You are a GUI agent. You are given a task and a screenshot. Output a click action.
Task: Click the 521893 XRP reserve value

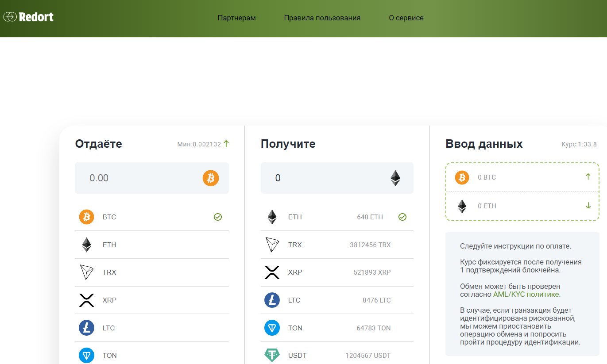pyautogui.click(x=372, y=272)
